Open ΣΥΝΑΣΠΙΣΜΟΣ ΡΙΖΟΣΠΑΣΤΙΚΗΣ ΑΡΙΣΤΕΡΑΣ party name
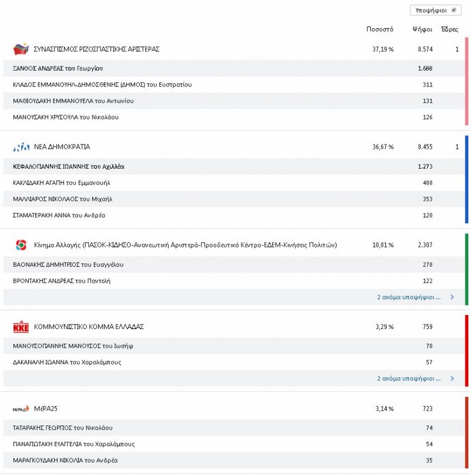The width and height of the screenshot is (470, 476). point(97,49)
